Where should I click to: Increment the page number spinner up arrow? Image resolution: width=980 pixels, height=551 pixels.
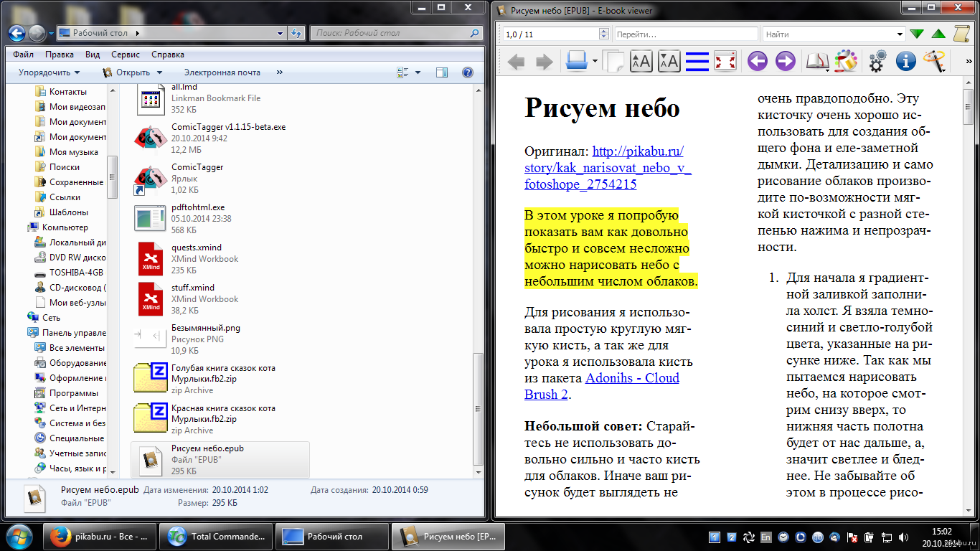point(603,31)
